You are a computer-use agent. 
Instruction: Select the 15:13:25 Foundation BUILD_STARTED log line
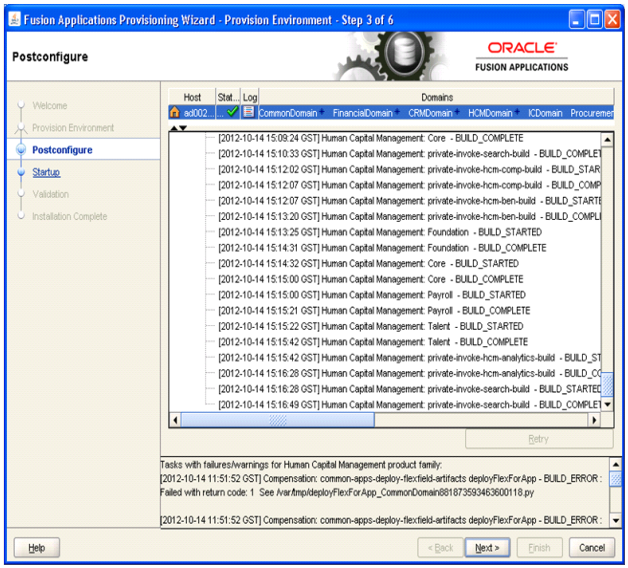click(380, 232)
